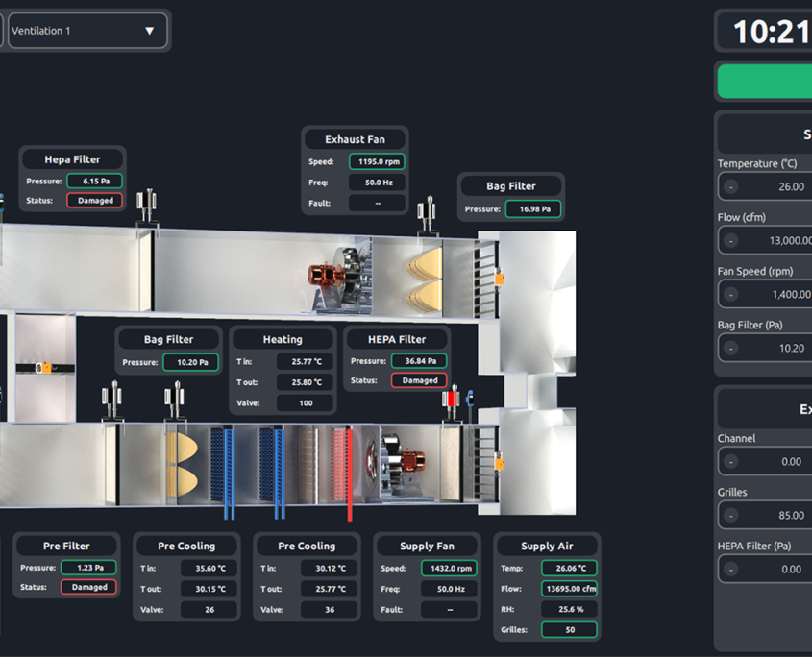This screenshot has width=812, height=657.
Task: Decrease the Temperature setpoint with minus button
Action: click(x=731, y=187)
